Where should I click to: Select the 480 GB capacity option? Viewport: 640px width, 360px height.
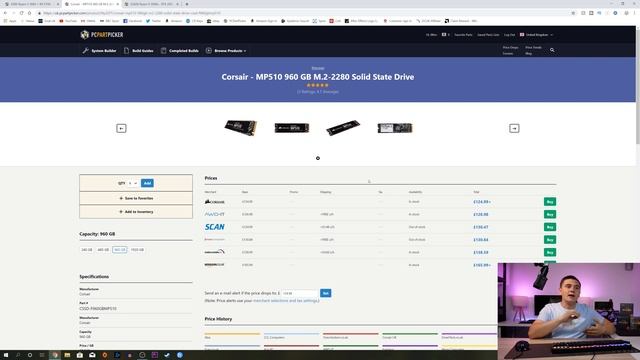(x=103, y=249)
